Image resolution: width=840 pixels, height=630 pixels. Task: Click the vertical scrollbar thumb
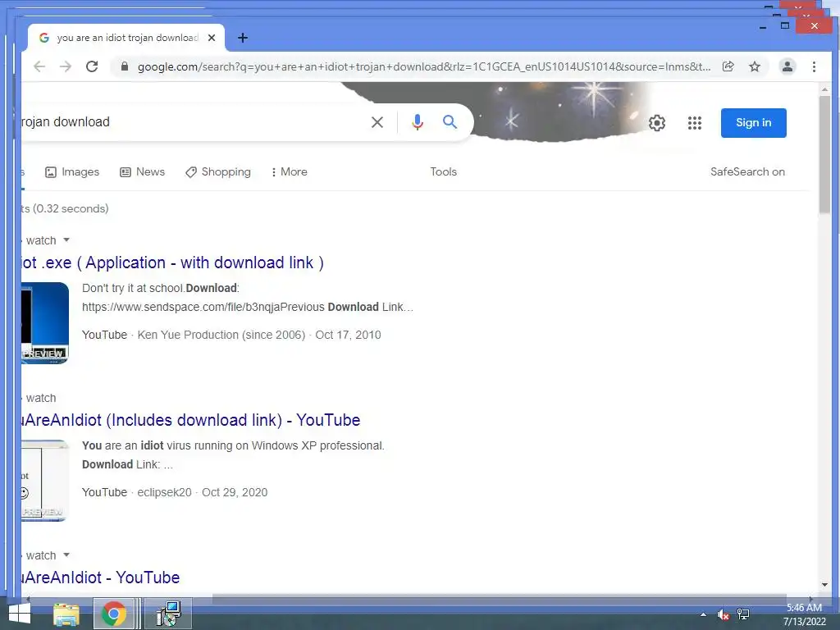coord(824,155)
